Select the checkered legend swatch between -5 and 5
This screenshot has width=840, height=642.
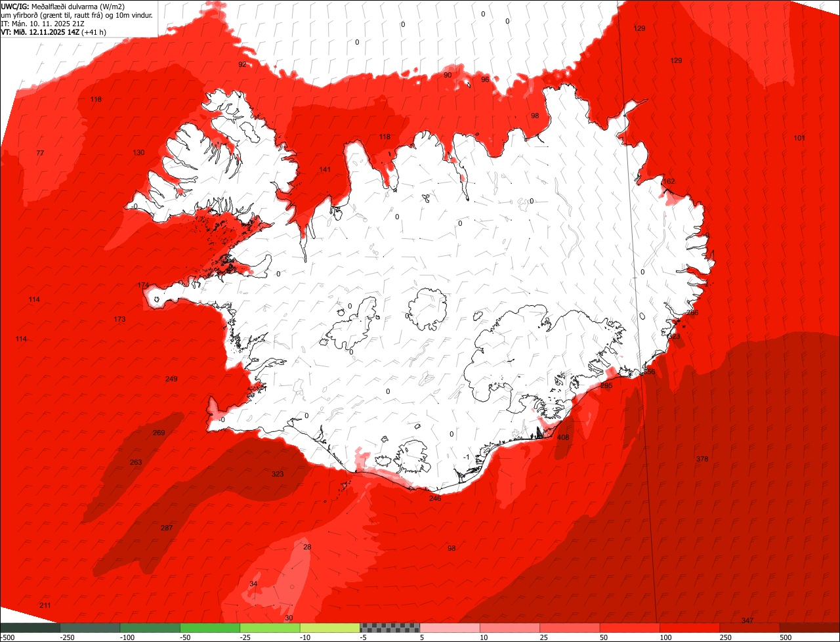tap(390, 628)
